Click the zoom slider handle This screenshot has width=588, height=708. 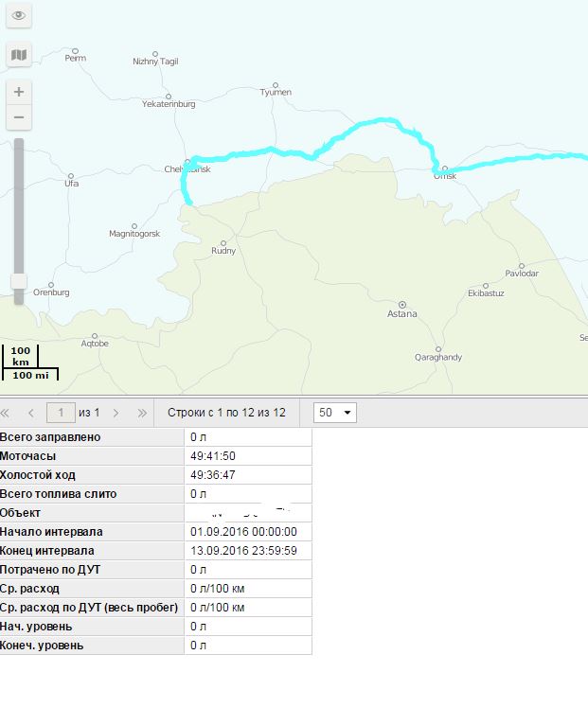(x=19, y=282)
